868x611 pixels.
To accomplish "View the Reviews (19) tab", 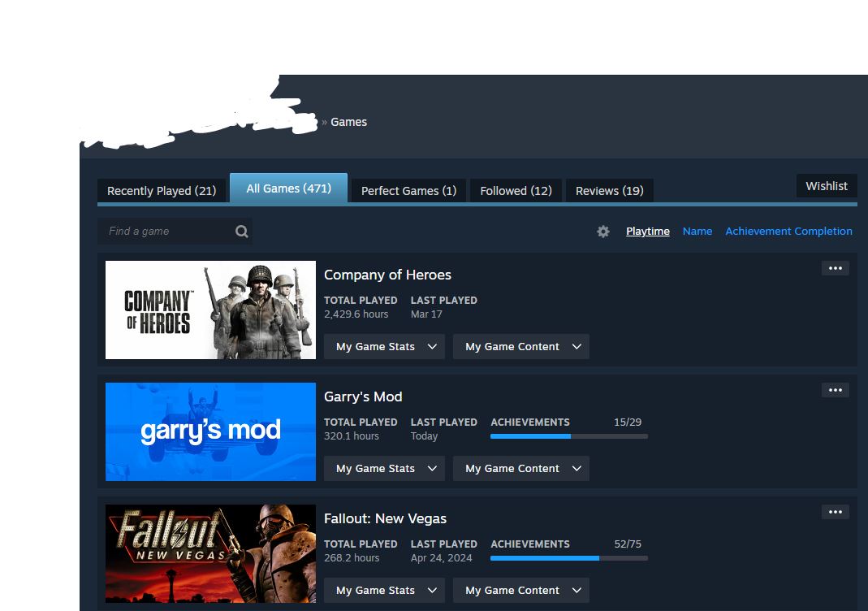I will 610,191.
